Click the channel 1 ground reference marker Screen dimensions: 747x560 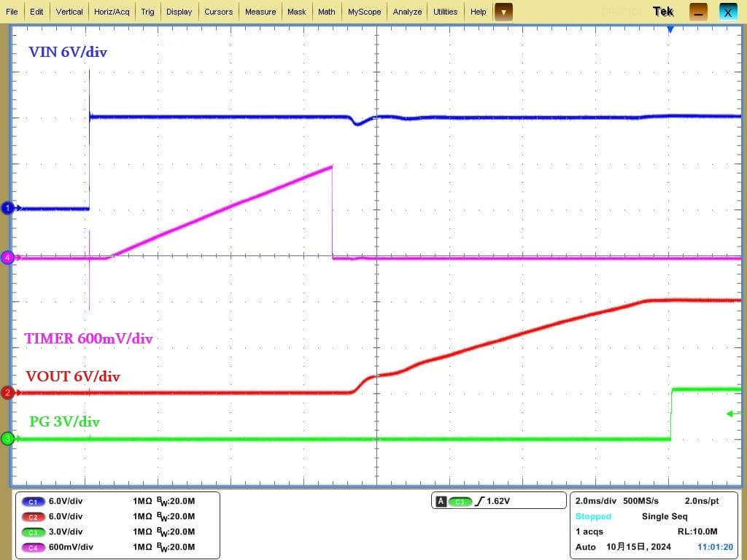click(8, 209)
